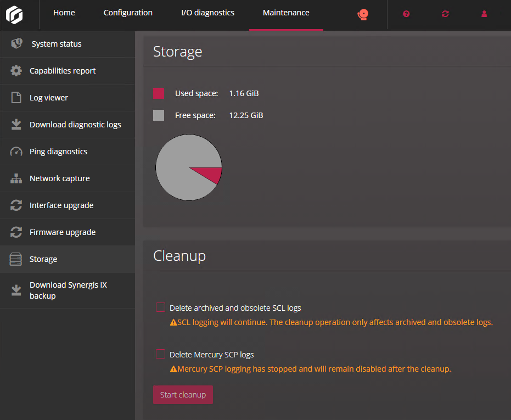Click the Genetec logo icon
Viewport: 511px width, 420px height.
click(x=15, y=14)
